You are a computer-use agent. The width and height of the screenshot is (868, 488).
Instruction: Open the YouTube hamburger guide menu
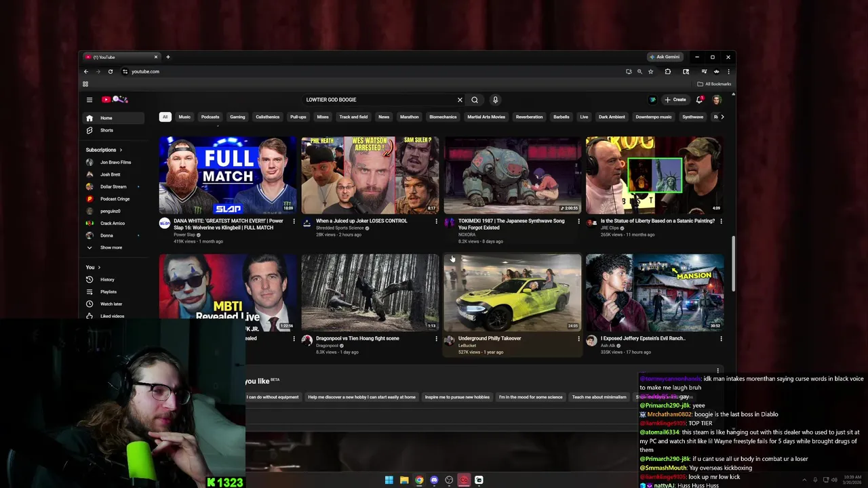tap(89, 100)
